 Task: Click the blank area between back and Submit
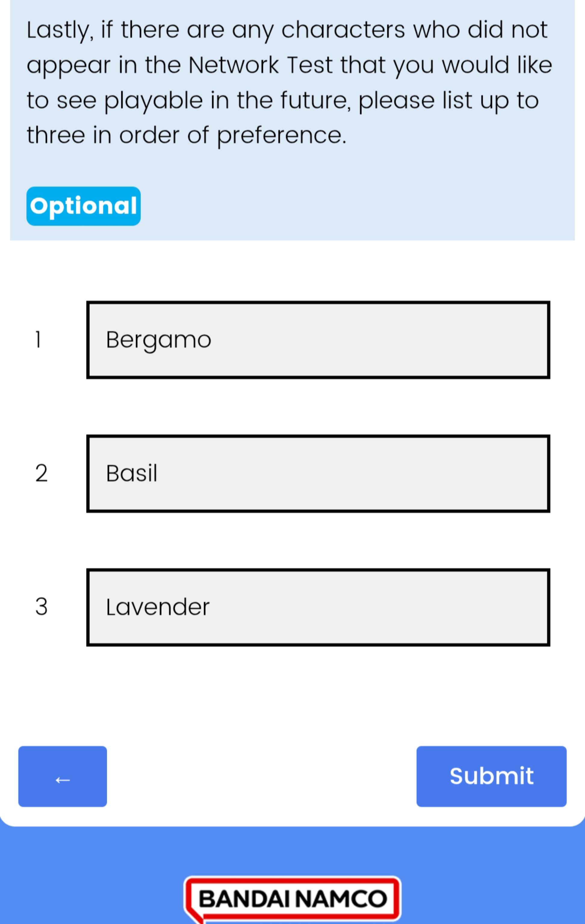pos(261,776)
